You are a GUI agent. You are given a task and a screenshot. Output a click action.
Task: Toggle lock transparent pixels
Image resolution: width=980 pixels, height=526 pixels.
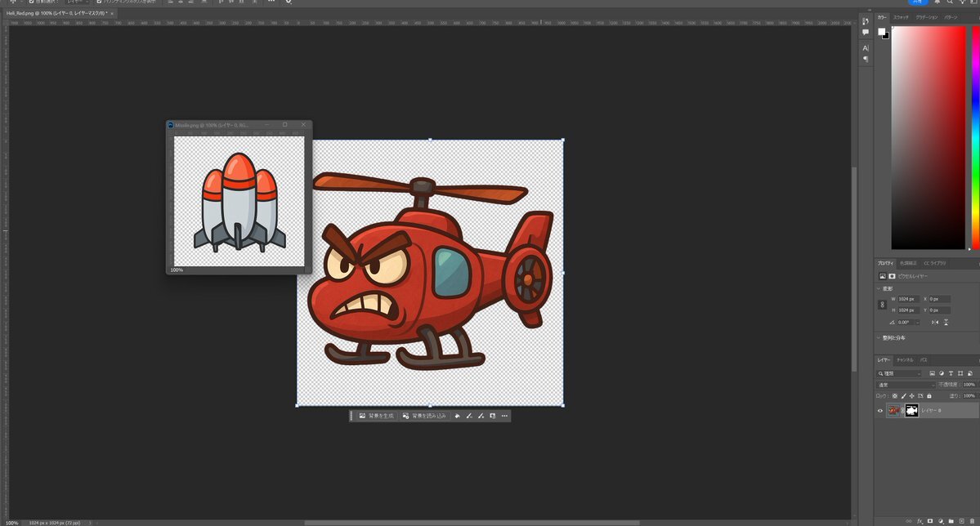[x=894, y=396]
